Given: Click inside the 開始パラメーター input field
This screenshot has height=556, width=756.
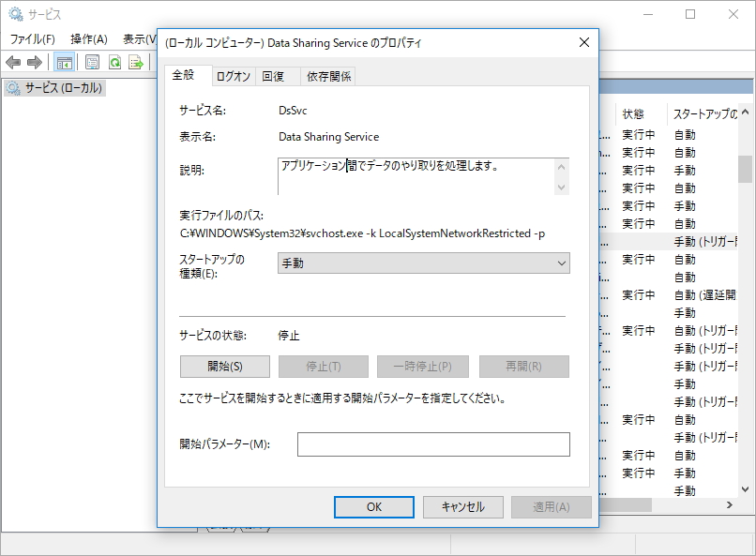Looking at the screenshot, I should coord(431,443).
